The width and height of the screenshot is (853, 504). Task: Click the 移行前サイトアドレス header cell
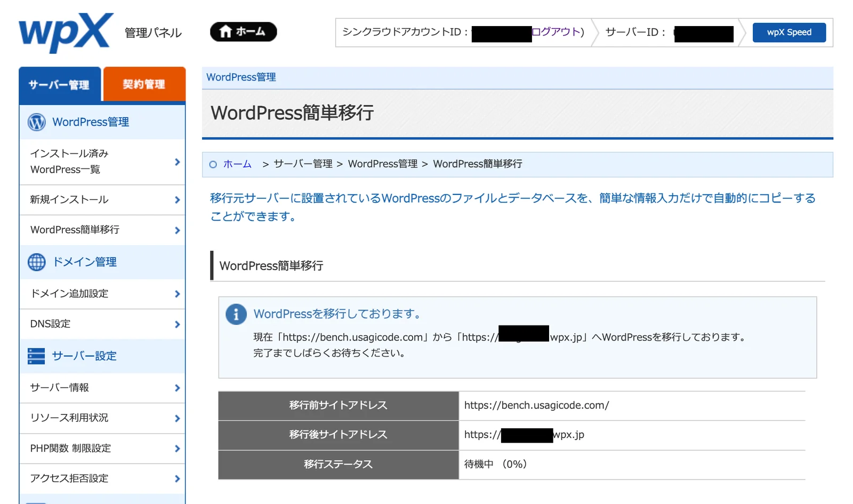point(339,405)
